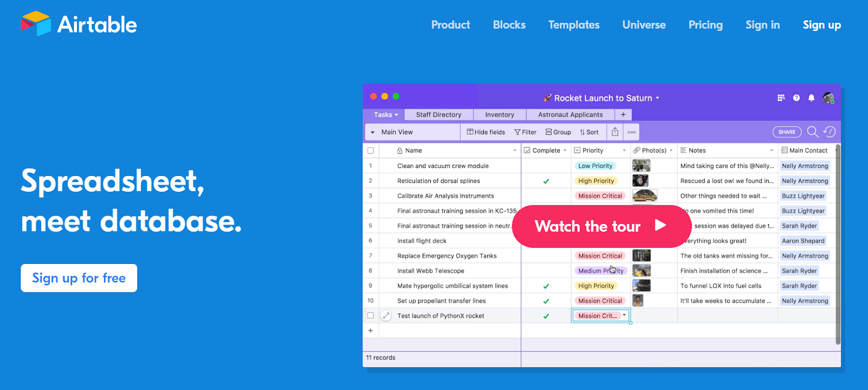868x390 pixels.
Task: Open the Priority column dropdown arrow
Action: 624,150
